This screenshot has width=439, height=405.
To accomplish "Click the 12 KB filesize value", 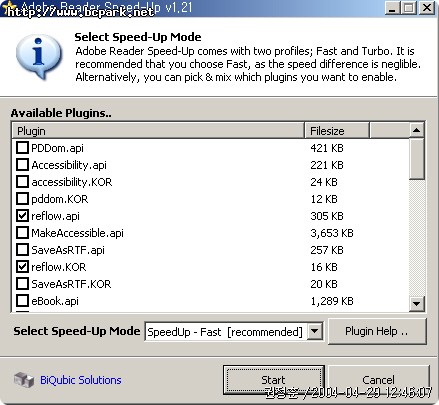I will [x=324, y=199].
